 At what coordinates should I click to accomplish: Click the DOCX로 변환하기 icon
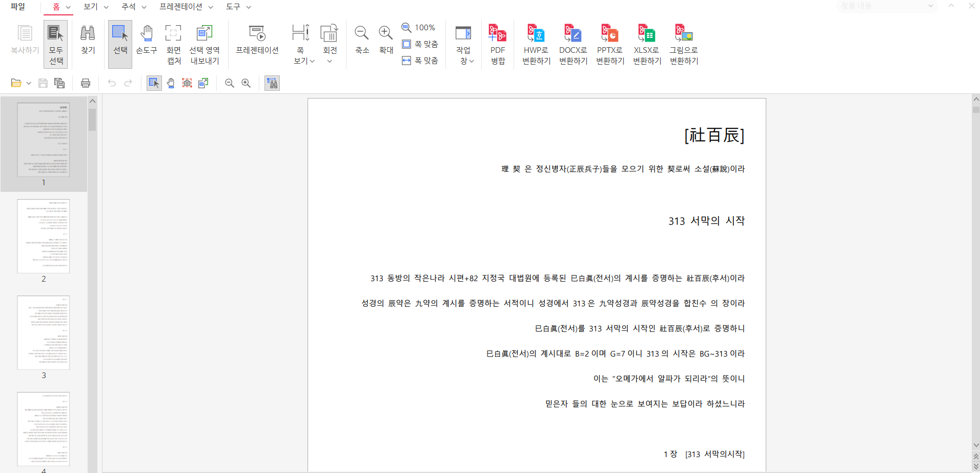tap(573, 44)
